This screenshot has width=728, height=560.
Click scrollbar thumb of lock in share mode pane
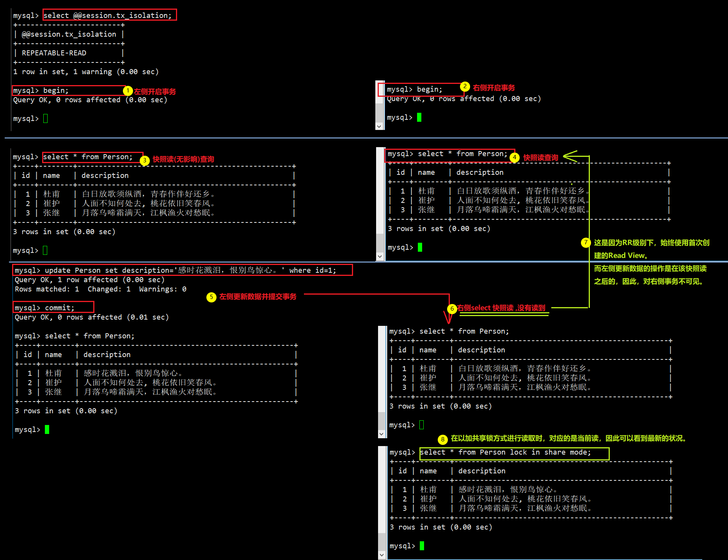coord(382,542)
